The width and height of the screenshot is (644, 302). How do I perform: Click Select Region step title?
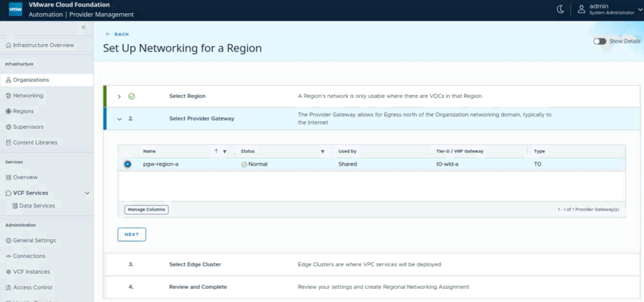(x=187, y=96)
